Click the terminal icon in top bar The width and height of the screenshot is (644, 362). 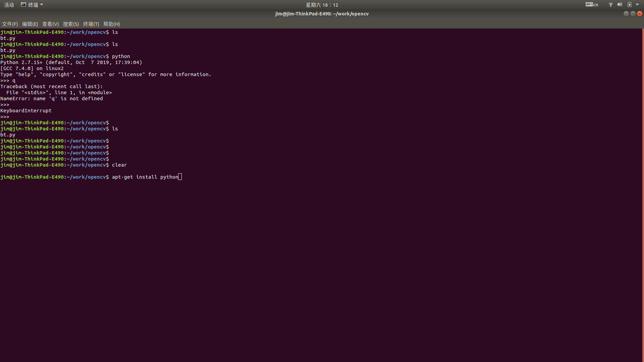[x=23, y=5]
